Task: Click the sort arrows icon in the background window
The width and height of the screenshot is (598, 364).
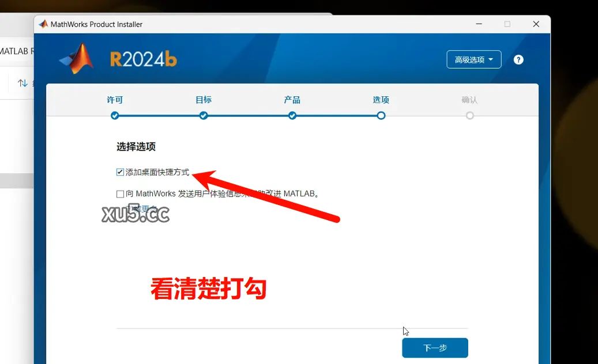Action: pyautogui.click(x=22, y=82)
